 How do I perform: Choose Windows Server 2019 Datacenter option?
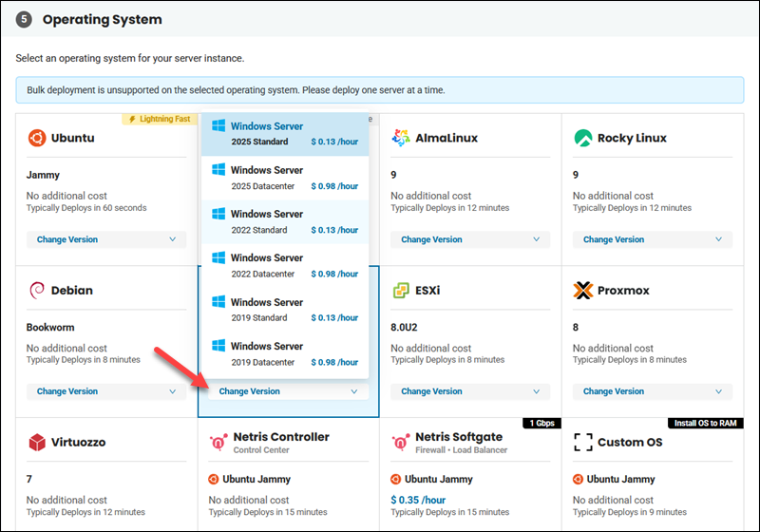tap(285, 353)
